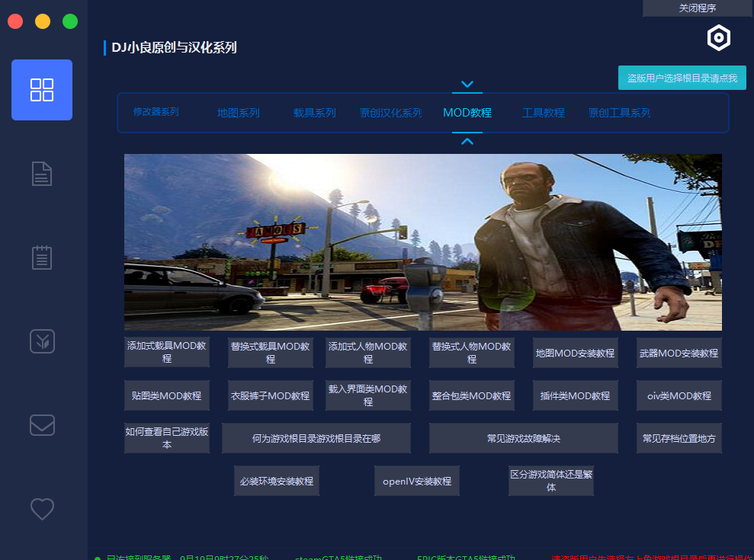Expand using the down chevron above tabs
This screenshot has height=560, width=754.
467,84
